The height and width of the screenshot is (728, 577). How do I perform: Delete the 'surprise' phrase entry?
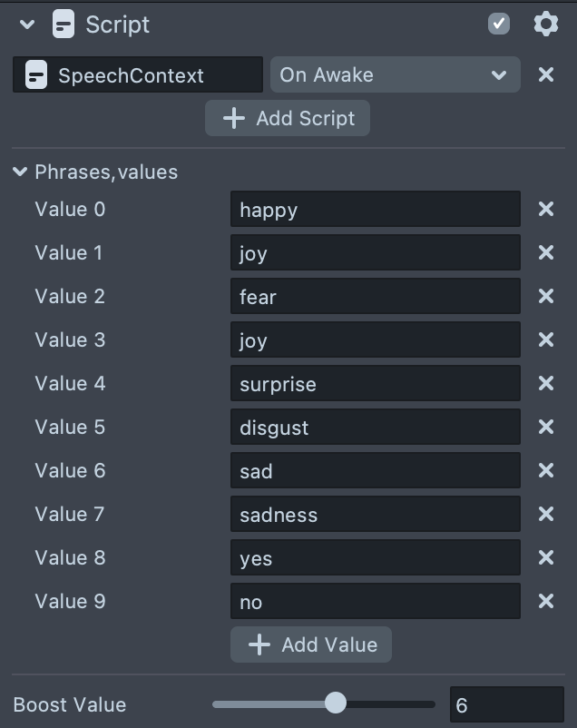tap(546, 384)
